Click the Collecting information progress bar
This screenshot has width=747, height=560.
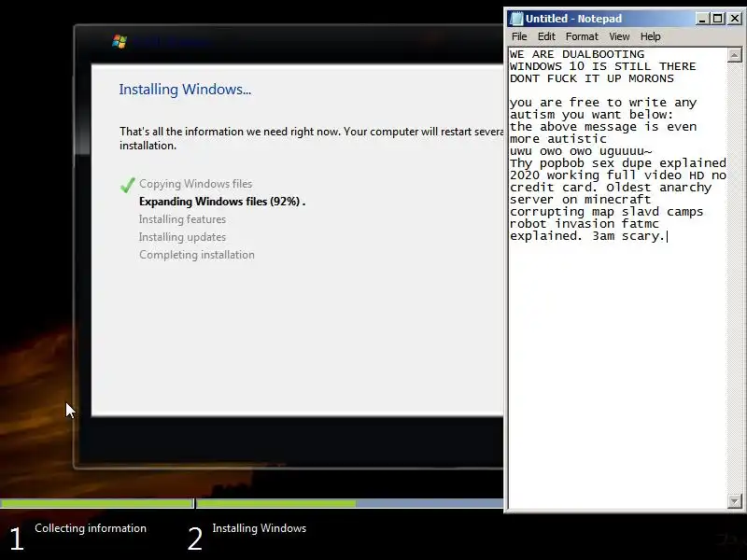(x=97, y=503)
